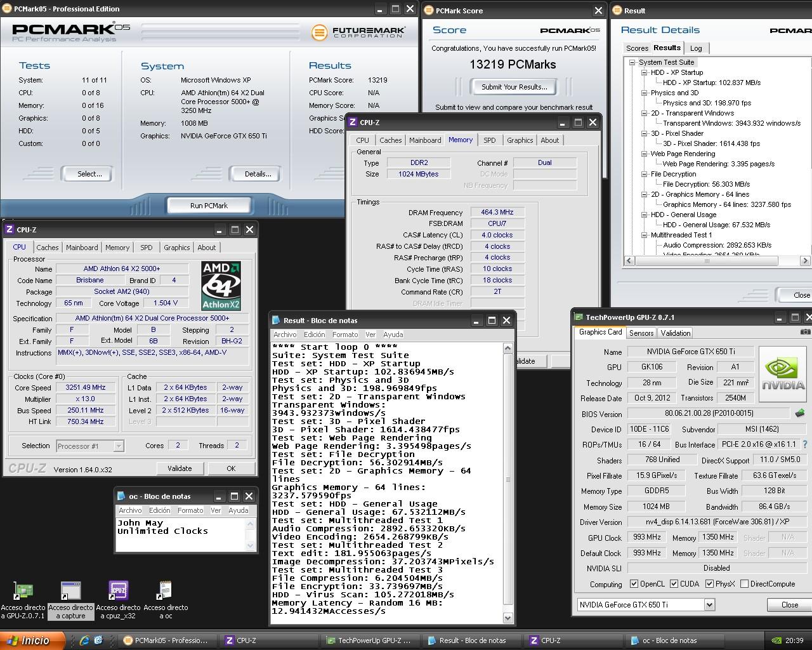The width and height of the screenshot is (812, 650).
Task: Collapse File Decryption node
Action: (x=644, y=174)
